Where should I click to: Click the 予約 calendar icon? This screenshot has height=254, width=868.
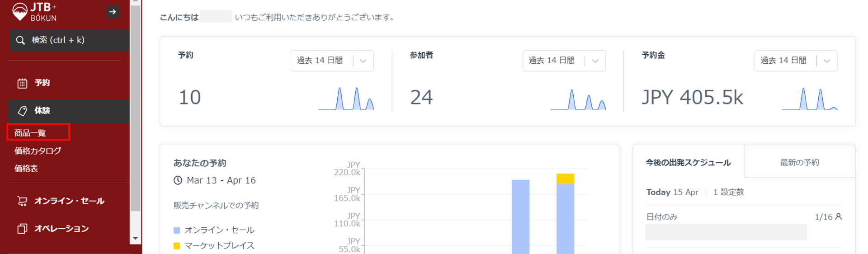pos(22,83)
